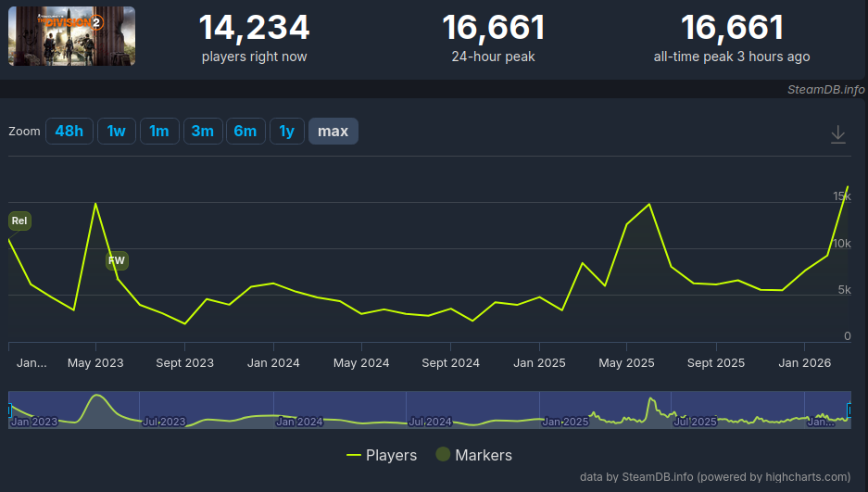
Task: Click the Sept 2025 x-axis label
Action: pyautogui.click(x=716, y=363)
